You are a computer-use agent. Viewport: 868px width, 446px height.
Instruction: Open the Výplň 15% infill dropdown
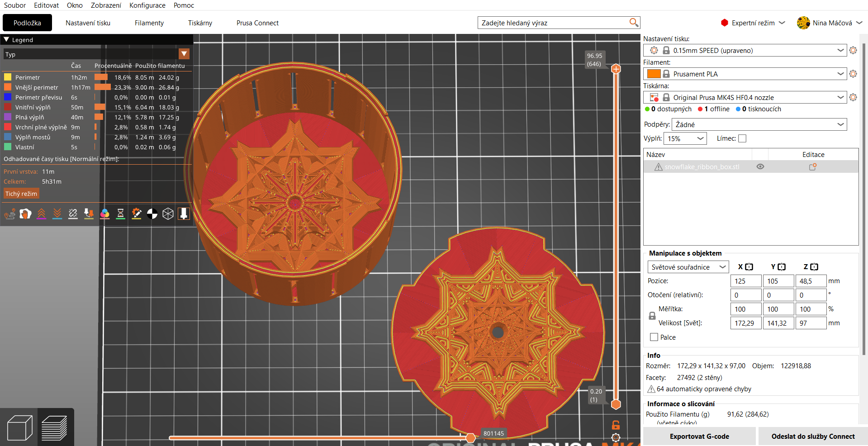pyautogui.click(x=685, y=138)
